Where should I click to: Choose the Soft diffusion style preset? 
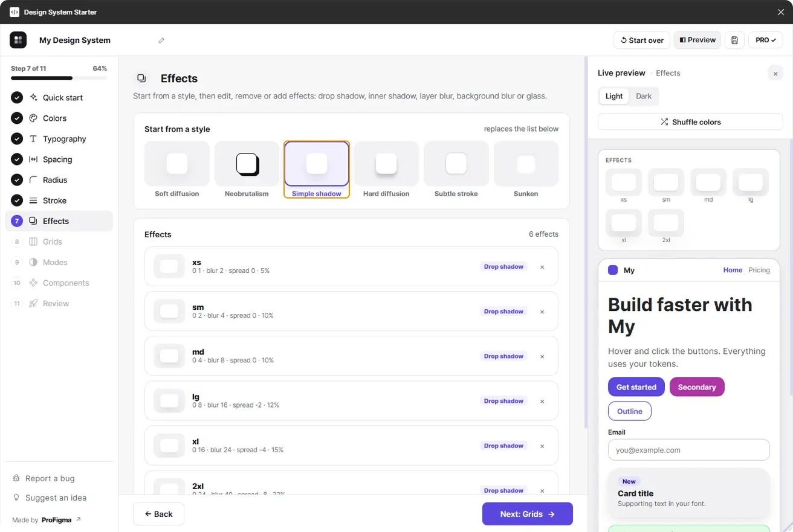coord(177,170)
